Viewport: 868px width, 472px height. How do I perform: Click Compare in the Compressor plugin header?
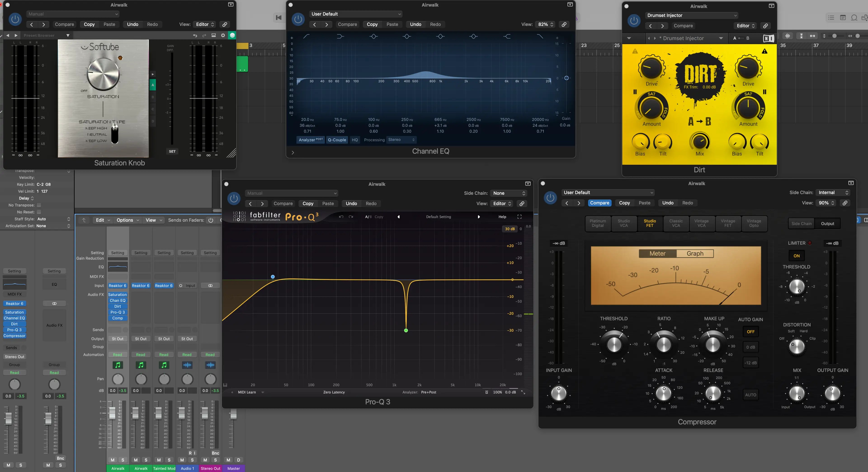coord(600,203)
